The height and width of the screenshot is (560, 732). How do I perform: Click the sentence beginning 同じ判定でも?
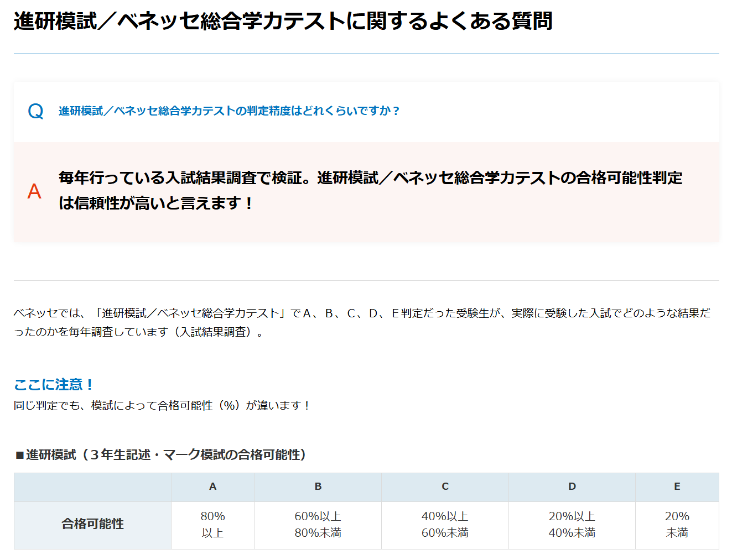tap(162, 406)
